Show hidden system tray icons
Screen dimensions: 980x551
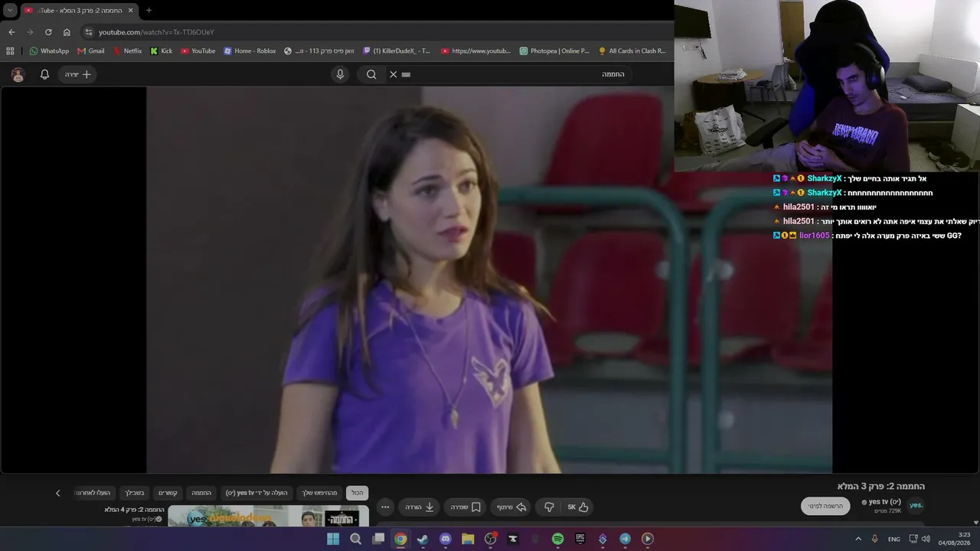click(858, 539)
